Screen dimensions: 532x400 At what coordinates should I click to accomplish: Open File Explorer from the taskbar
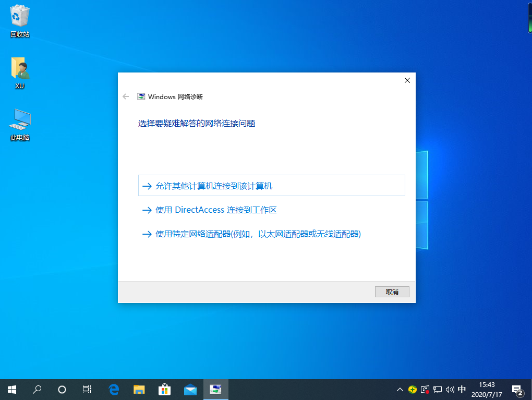click(x=139, y=389)
